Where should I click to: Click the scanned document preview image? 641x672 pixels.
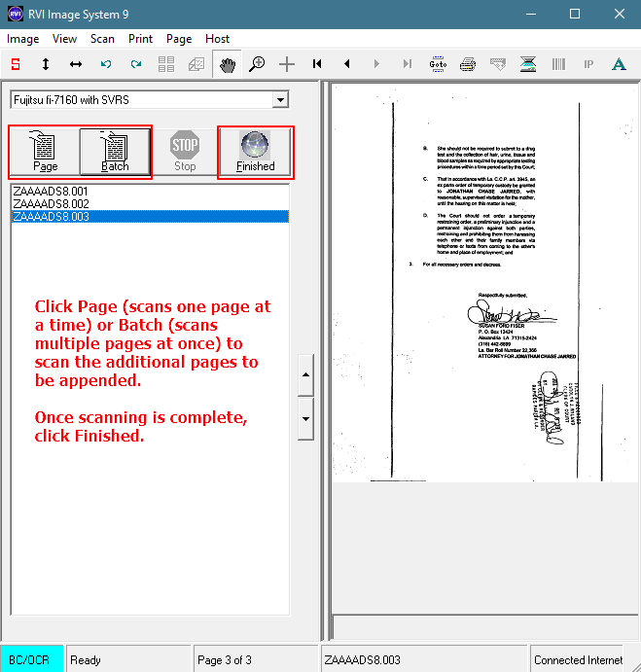pos(485,283)
